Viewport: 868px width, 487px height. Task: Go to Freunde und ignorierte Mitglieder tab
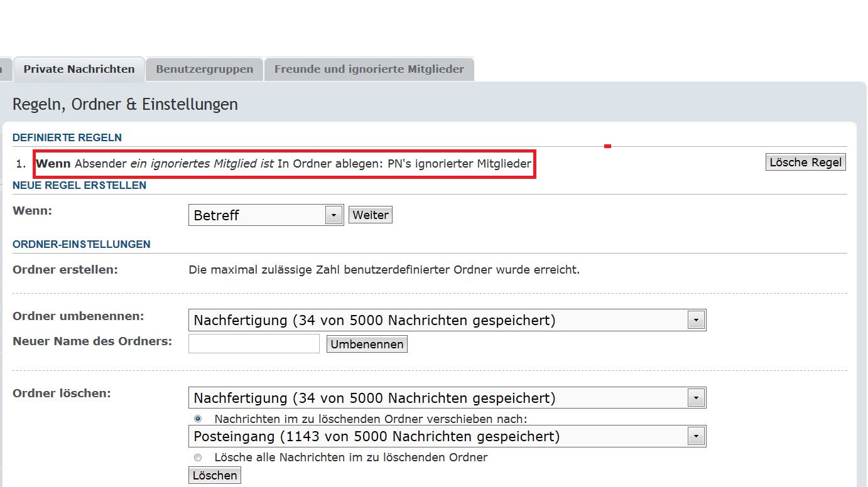tap(369, 69)
